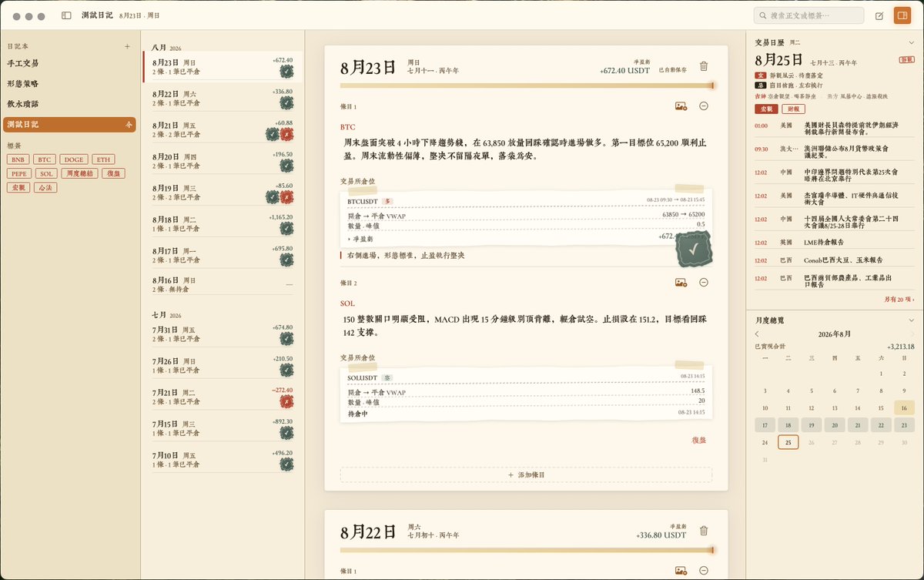Filter by the DOGE tag
This screenshot has height=580, width=924.
[74, 159]
